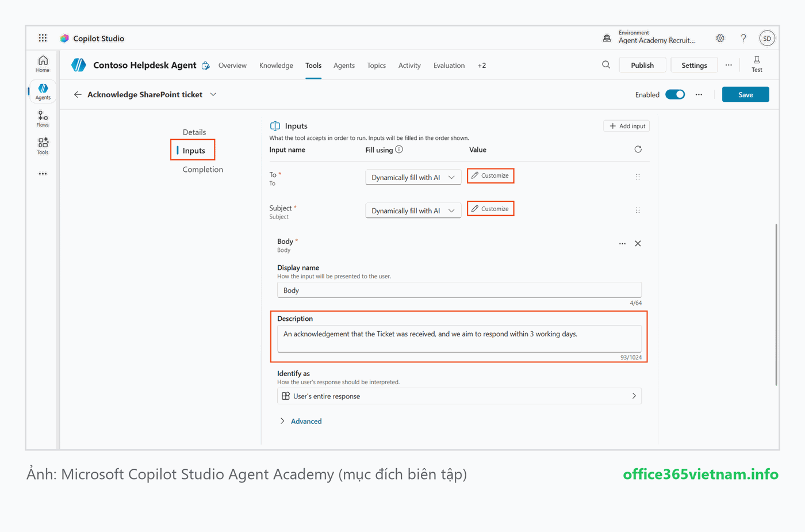Open the Subject fill-using dropdown
The image size is (805, 532).
(x=413, y=210)
